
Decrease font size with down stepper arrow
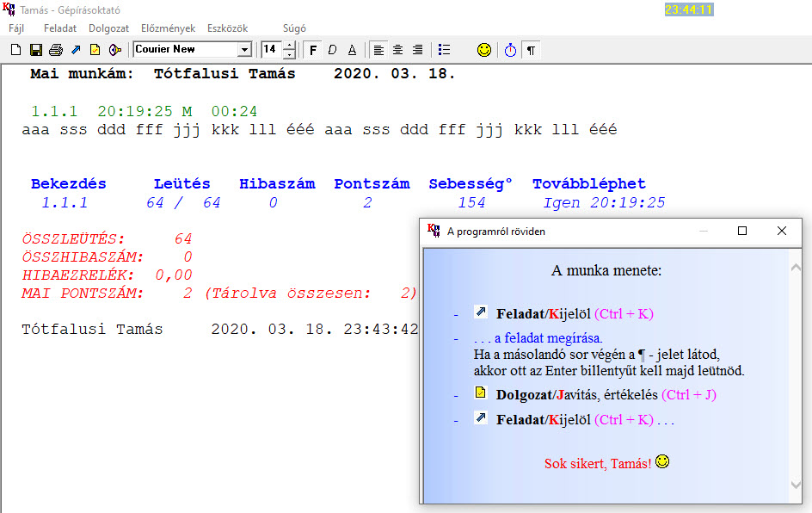(290, 54)
